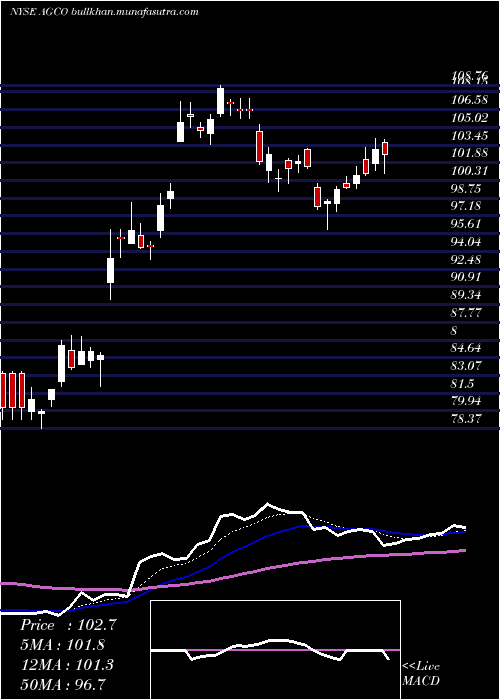This screenshot has width=500, height=700.
Task: Click the 103.45 price axis label
Action: coord(469,135)
